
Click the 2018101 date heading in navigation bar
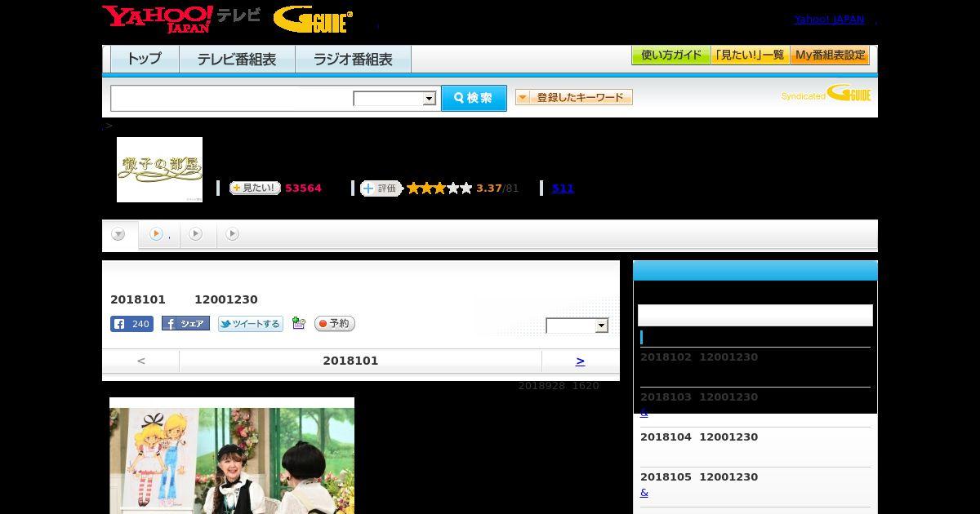(350, 361)
